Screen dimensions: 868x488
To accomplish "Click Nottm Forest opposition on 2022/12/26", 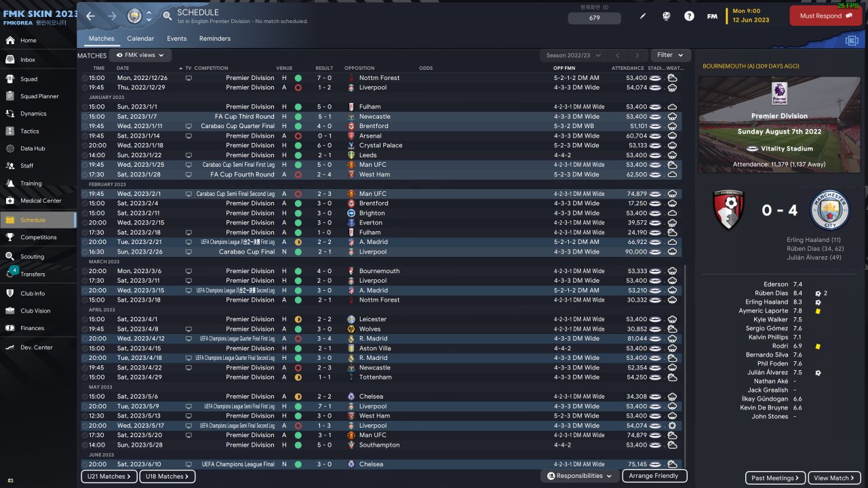I will [x=379, y=78].
